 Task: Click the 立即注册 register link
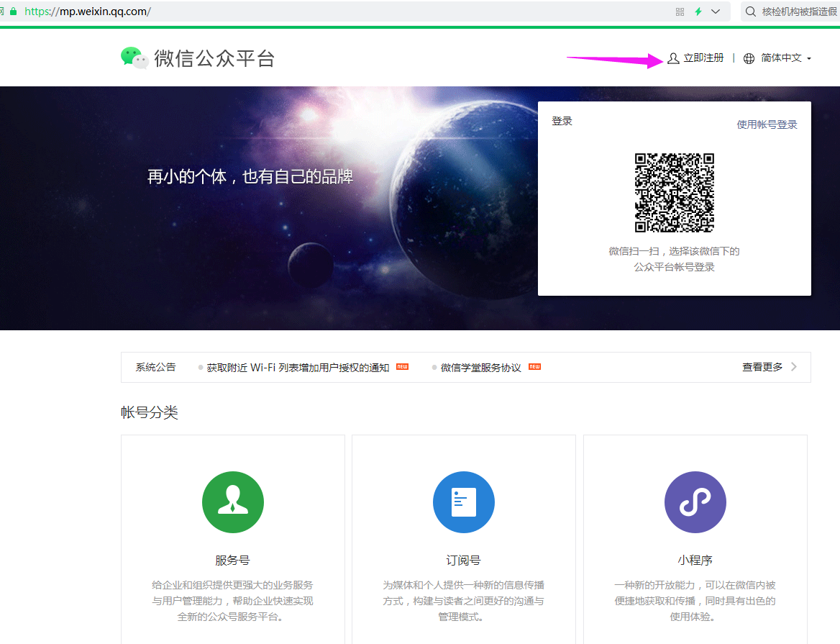coord(703,58)
